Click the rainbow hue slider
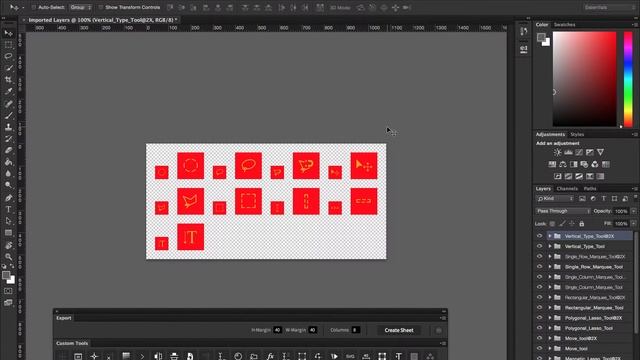The height and width of the screenshot is (360, 640). coord(628,79)
